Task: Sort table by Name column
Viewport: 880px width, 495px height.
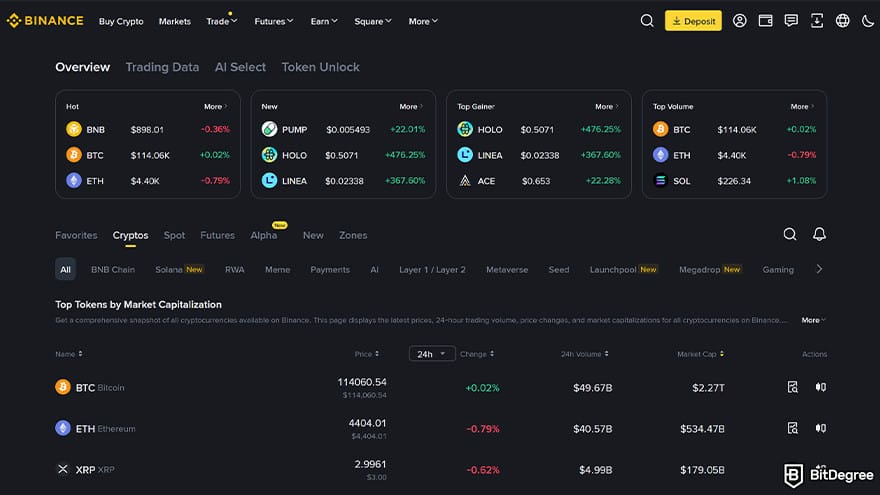Action: tap(68, 354)
